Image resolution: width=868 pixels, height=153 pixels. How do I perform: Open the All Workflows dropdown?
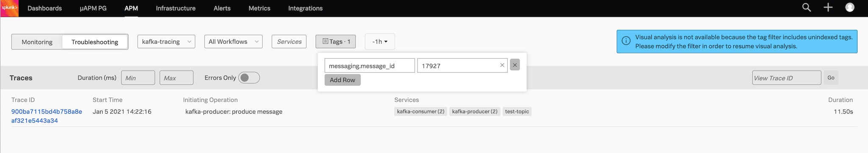click(234, 41)
